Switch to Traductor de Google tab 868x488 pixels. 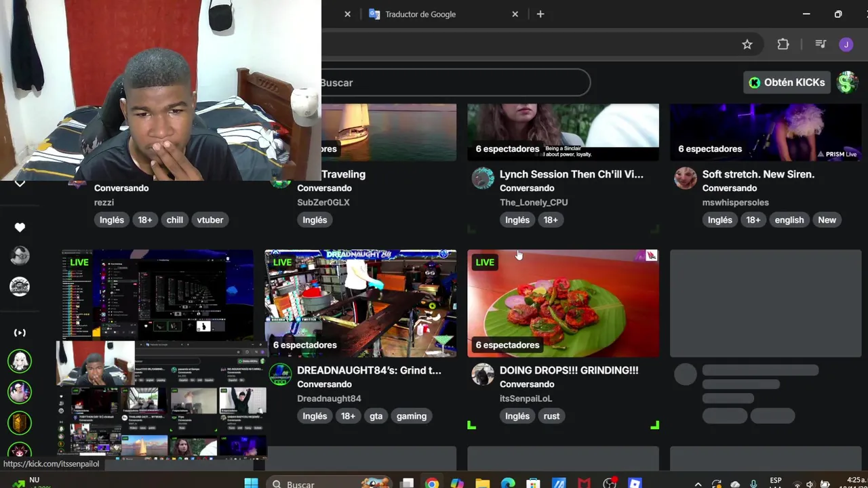(x=420, y=14)
